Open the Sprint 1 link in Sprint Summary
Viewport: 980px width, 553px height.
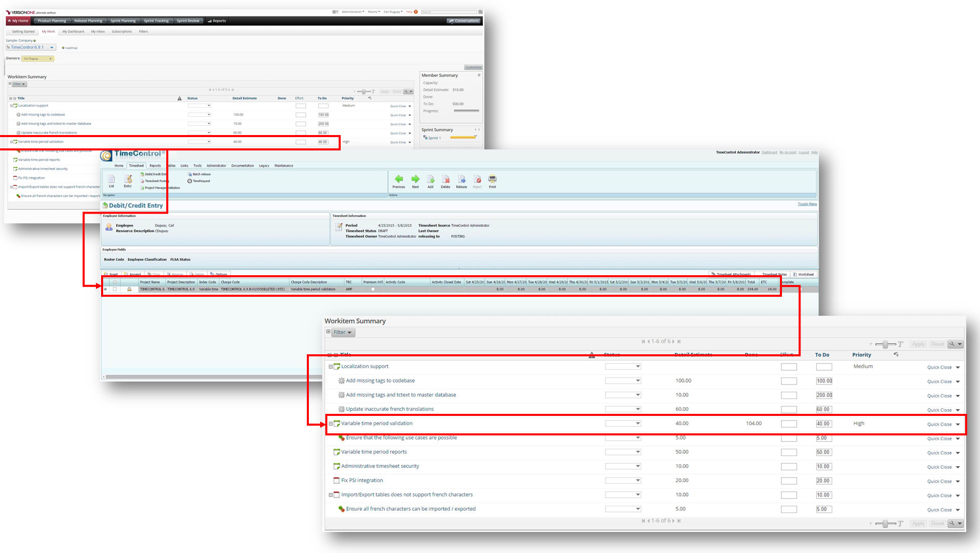click(434, 138)
